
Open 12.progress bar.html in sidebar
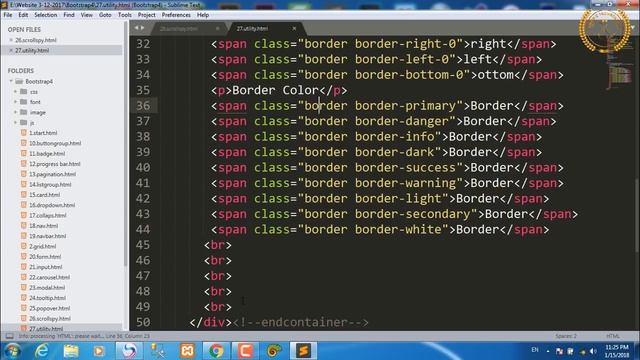54,164
